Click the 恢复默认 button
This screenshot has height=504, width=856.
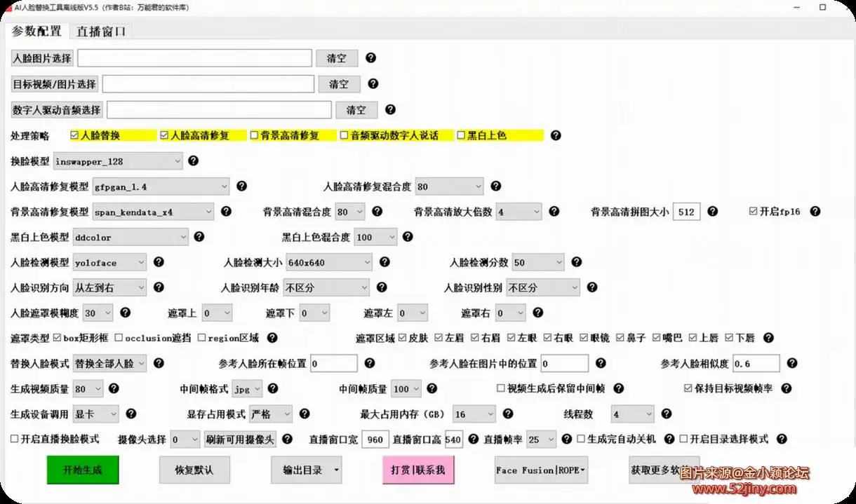pyautogui.click(x=194, y=470)
